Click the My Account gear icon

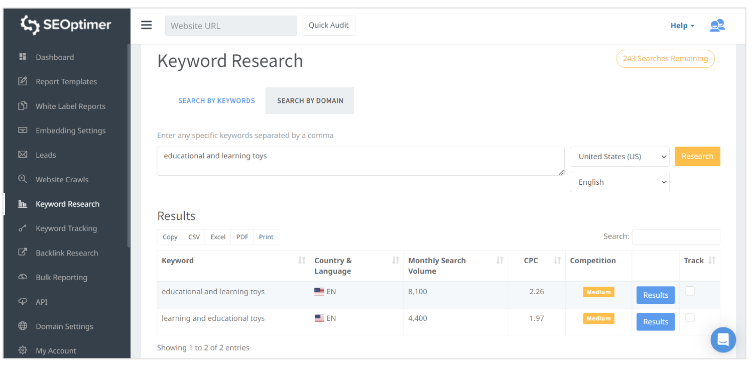point(23,350)
